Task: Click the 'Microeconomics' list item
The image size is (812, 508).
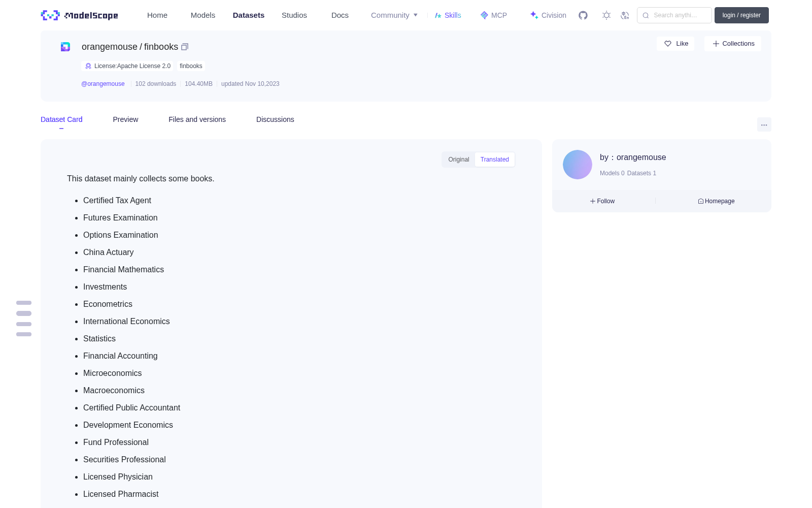Action: coord(113,373)
